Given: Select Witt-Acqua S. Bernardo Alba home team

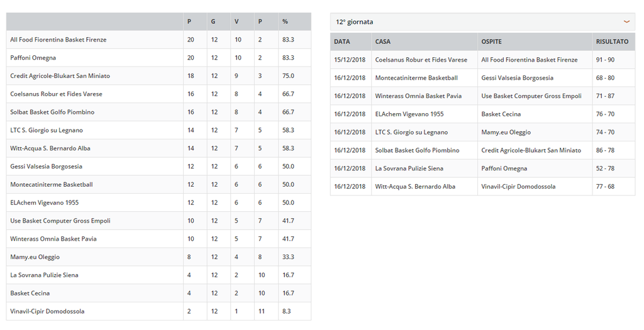Looking at the screenshot, I should click(415, 186).
